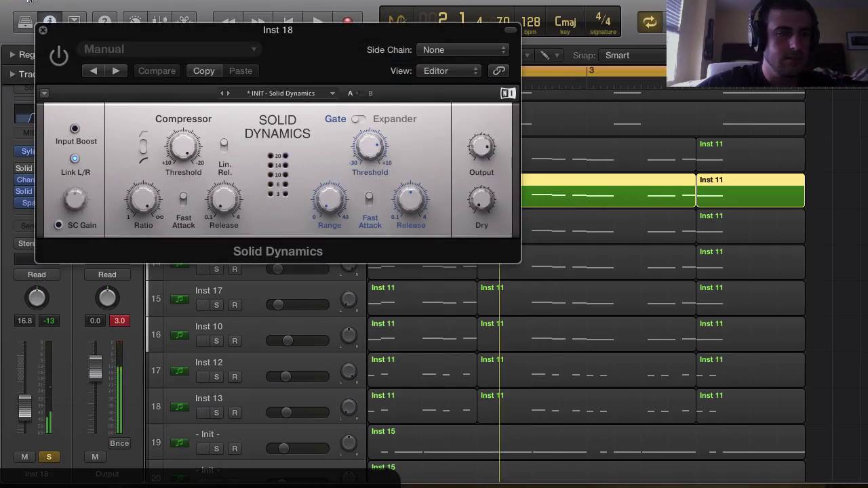Click the Native Instruments NI logo
The height and width of the screenshot is (488, 868).
point(507,93)
